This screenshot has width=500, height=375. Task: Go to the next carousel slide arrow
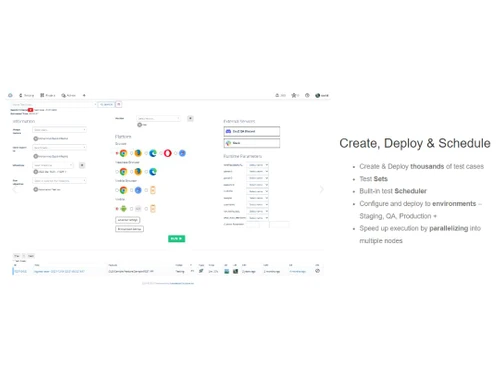coord(321,189)
